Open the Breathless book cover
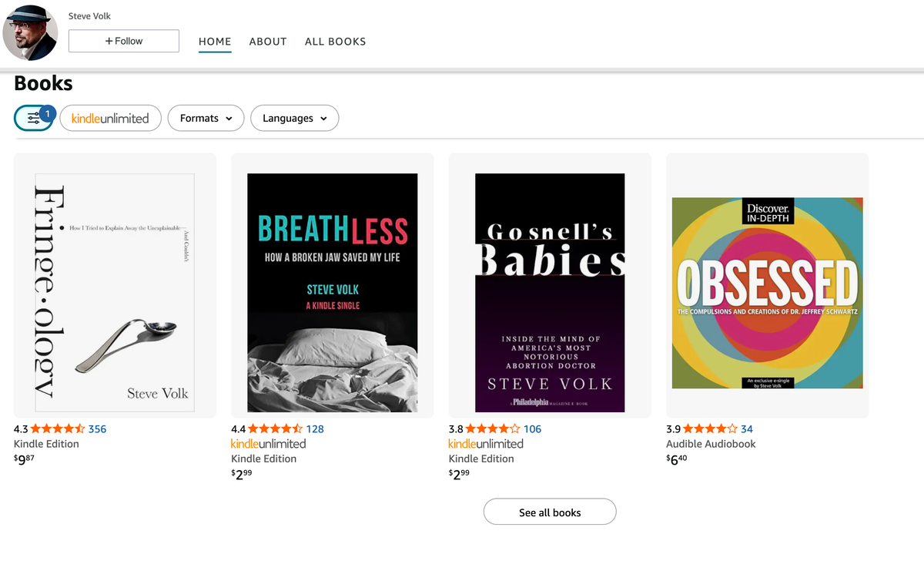Image resolution: width=924 pixels, height=561 pixels. pyautogui.click(x=332, y=293)
